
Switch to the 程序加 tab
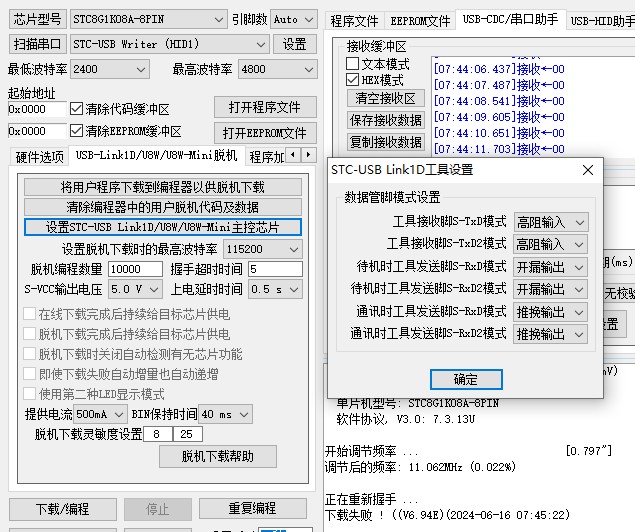click(266, 157)
